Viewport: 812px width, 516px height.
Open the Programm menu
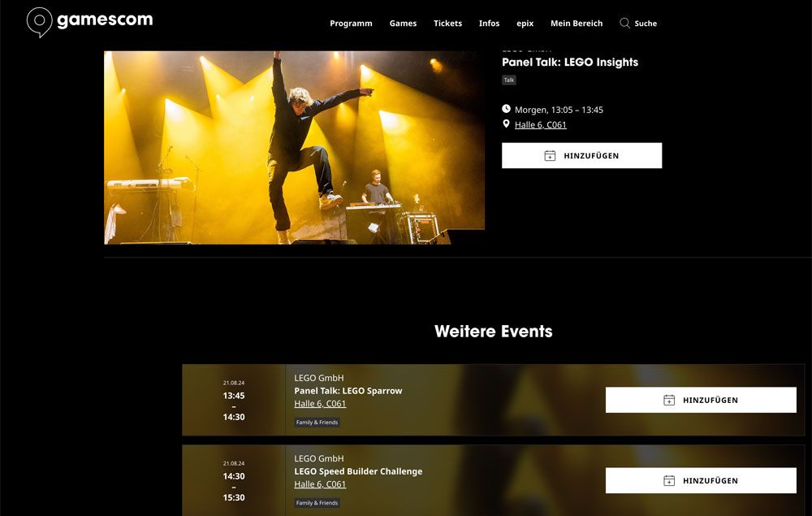[351, 24]
